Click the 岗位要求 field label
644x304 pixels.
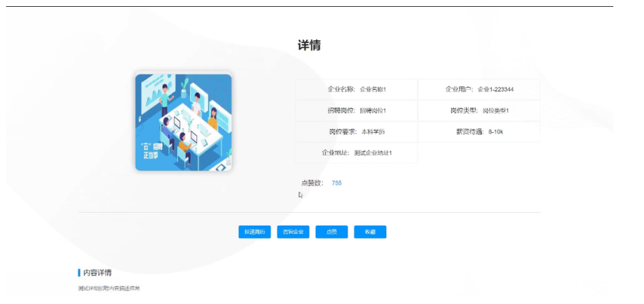[343, 132]
